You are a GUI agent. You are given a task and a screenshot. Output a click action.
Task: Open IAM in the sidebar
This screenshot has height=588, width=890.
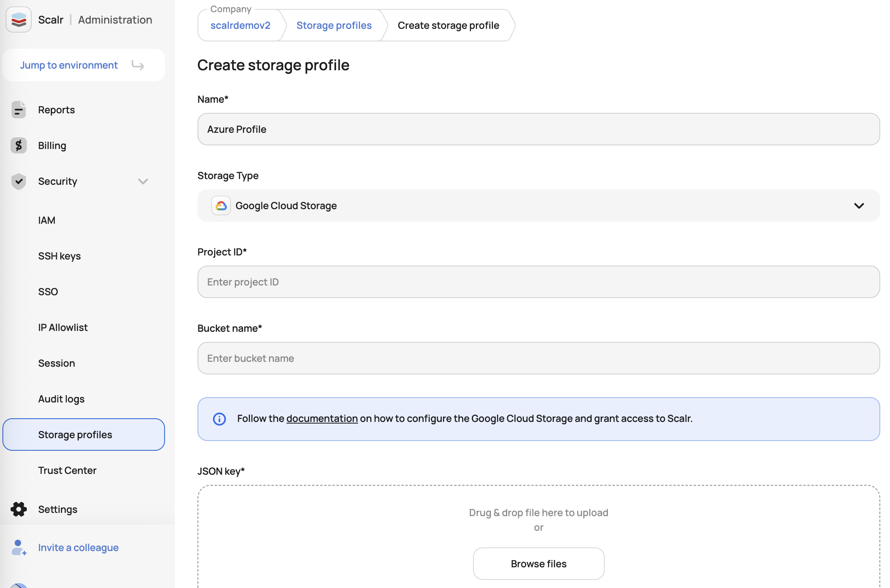click(47, 220)
